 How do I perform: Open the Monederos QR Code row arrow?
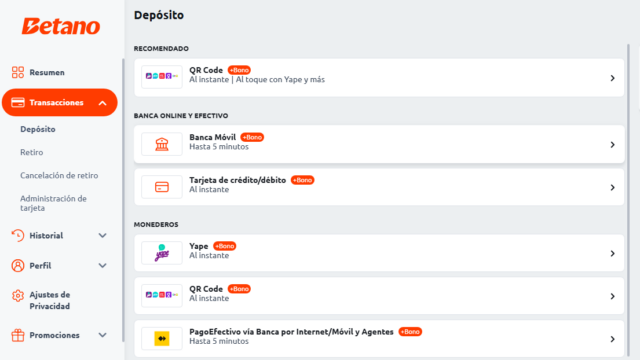(x=612, y=296)
